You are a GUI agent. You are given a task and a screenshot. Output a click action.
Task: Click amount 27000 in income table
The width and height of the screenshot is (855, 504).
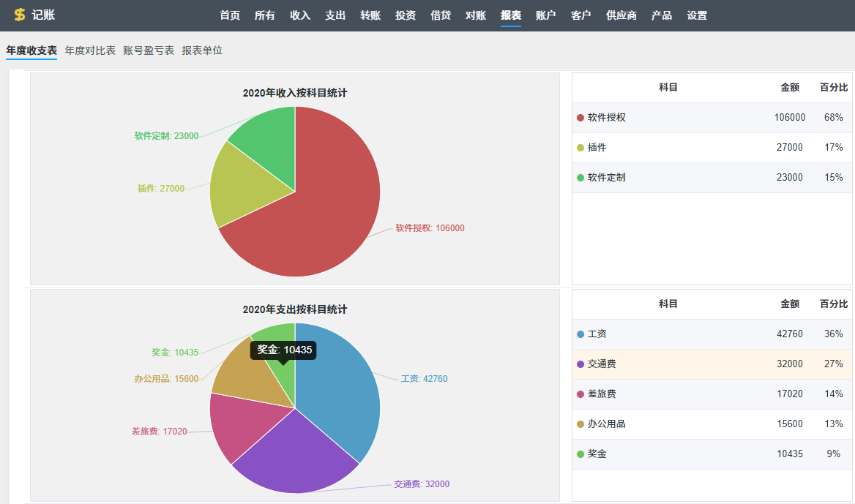(790, 148)
